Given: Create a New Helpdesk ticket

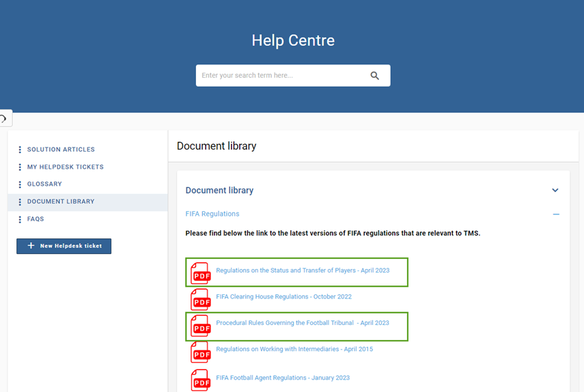Looking at the screenshot, I should [64, 246].
